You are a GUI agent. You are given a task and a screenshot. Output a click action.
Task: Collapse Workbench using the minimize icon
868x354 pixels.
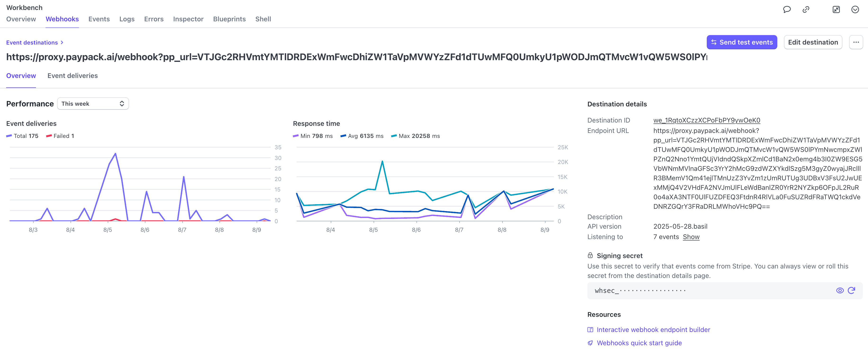tap(837, 10)
